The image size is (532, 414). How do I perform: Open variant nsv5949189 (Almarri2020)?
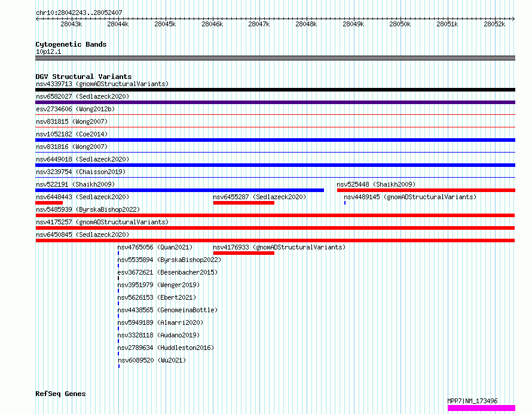[160, 322]
